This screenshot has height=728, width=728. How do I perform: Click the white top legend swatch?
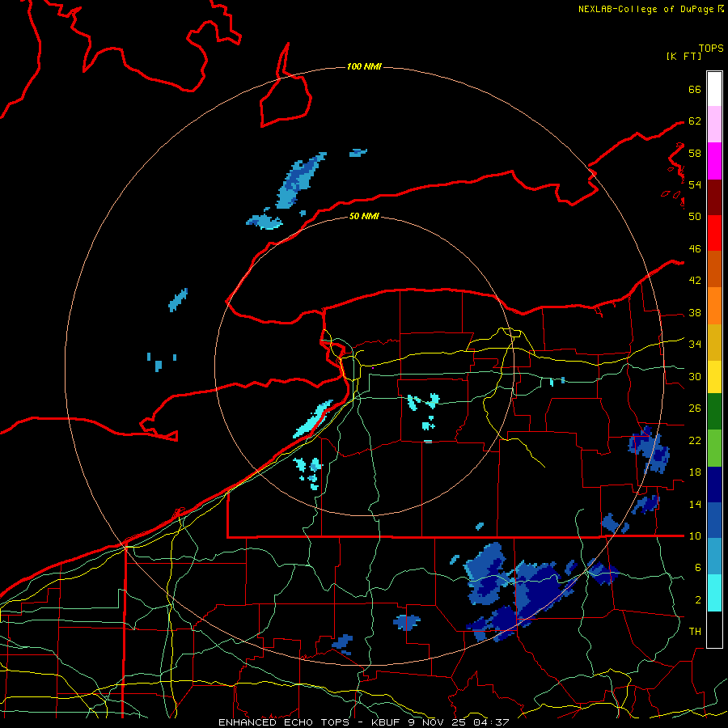714,89
